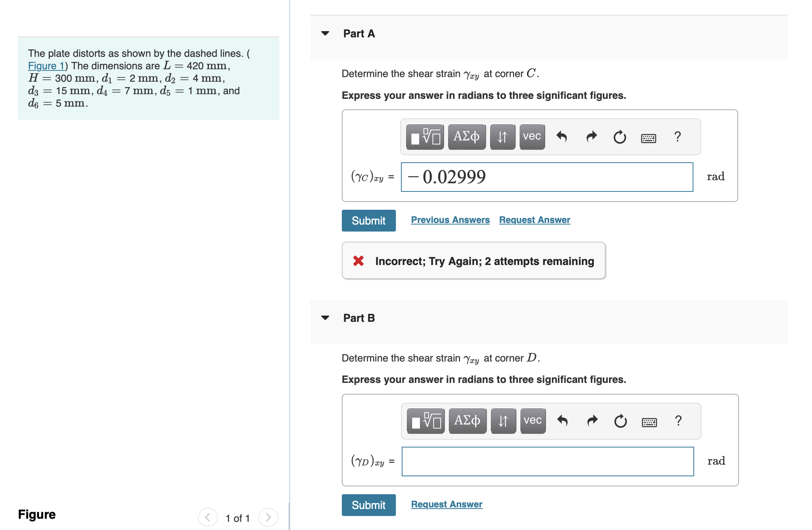
Task: Click Part A undo arrow icon
Action: [x=562, y=137]
